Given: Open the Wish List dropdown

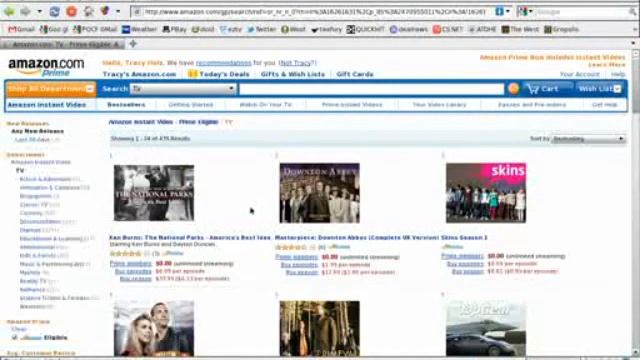Looking at the screenshot, I should pos(600,89).
